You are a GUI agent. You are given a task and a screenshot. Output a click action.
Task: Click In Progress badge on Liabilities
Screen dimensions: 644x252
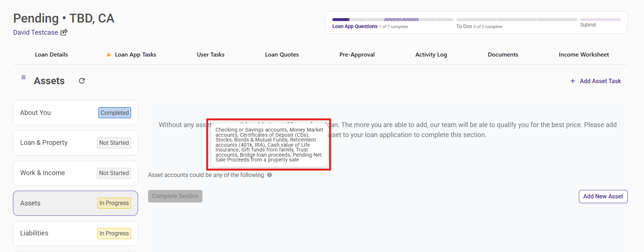tap(114, 234)
